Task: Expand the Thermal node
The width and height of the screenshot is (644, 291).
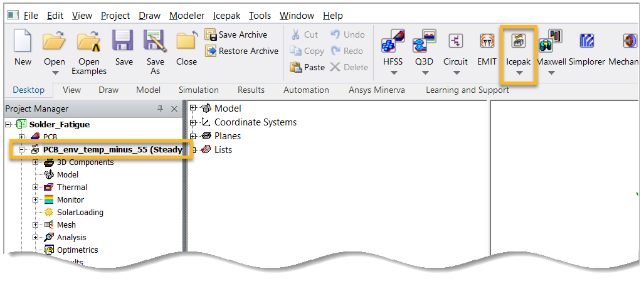Action: pos(36,188)
